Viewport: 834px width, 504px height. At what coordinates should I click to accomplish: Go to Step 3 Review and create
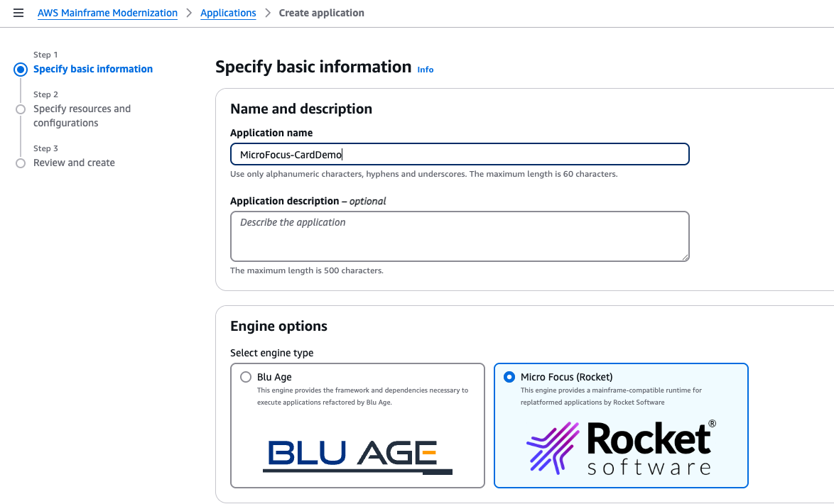pos(74,163)
